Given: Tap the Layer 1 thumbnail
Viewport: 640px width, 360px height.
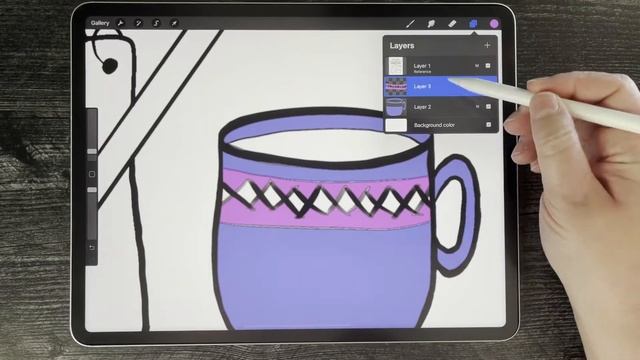Looking at the screenshot, I should [396, 66].
